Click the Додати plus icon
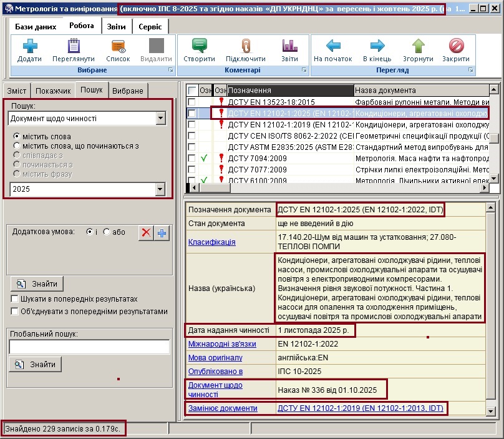 pos(30,46)
